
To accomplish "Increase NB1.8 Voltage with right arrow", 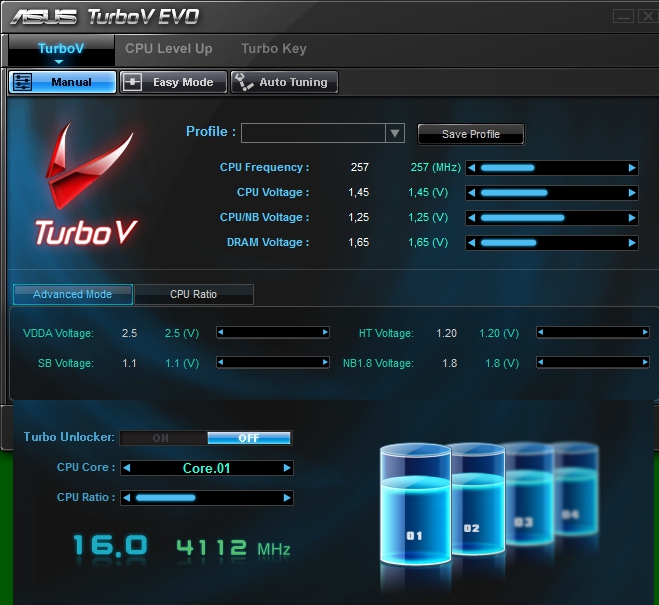I will coord(645,362).
